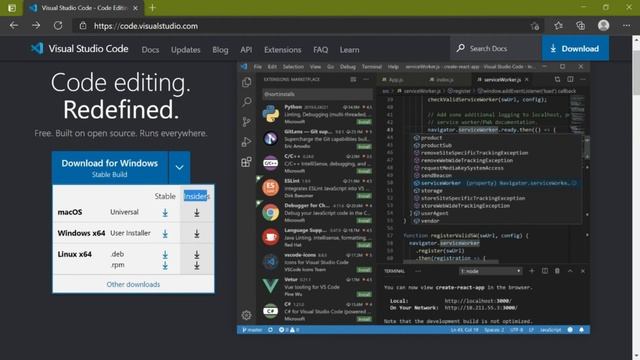640x360 pixels.
Task: Click the Code editing. Redefined. headline
Action: pyautogui.click(x=121, y=96)
